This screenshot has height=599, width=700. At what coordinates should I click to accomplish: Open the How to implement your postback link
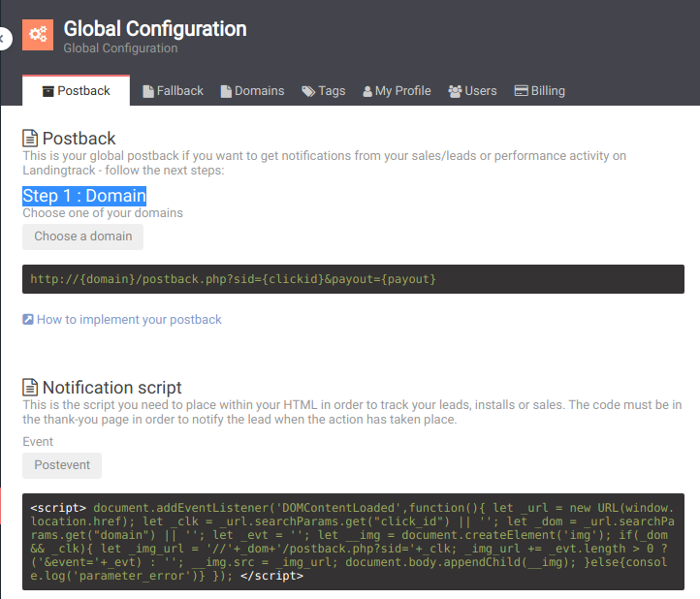click(129, 319)
